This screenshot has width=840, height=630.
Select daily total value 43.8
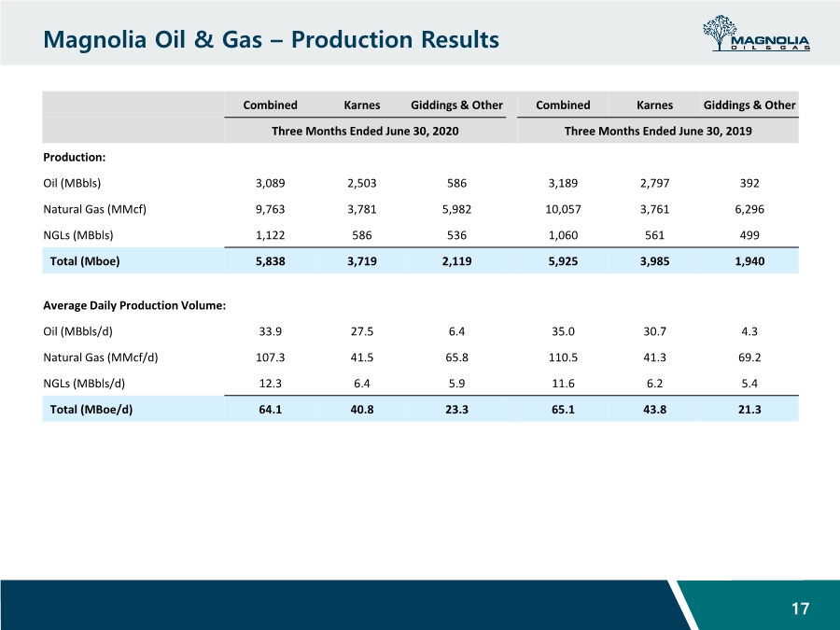654,410
